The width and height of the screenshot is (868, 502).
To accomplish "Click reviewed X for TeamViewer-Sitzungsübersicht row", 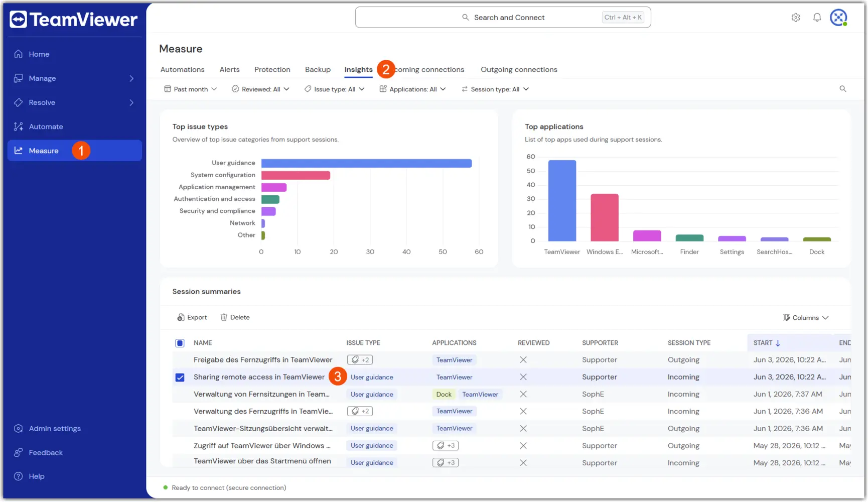I will pyautogui.click(x=523, y=428).
